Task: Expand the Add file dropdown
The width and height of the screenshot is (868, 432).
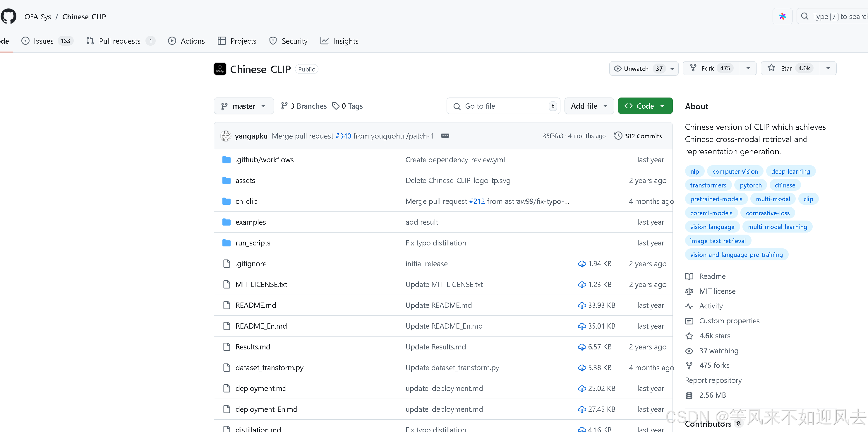Action: click(x=589, y=106)
